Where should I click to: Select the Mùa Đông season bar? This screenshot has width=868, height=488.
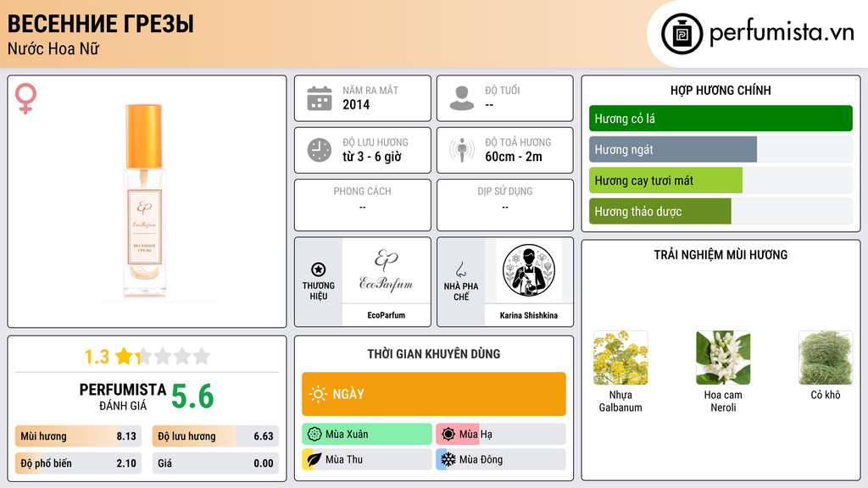point(501,459)
